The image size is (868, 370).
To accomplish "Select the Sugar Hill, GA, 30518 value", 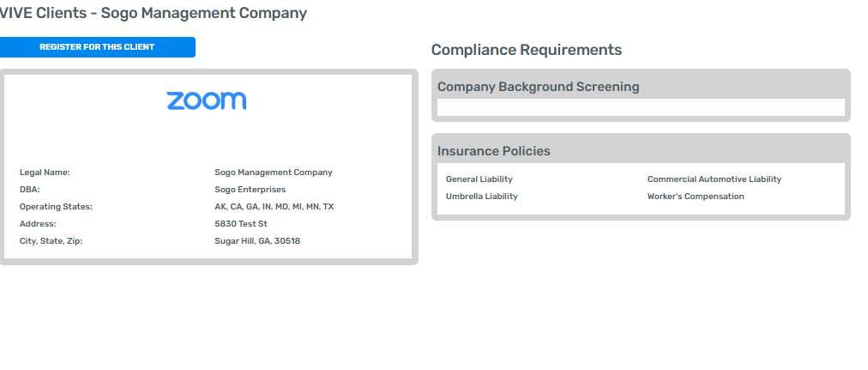I will tap(257, 241).
